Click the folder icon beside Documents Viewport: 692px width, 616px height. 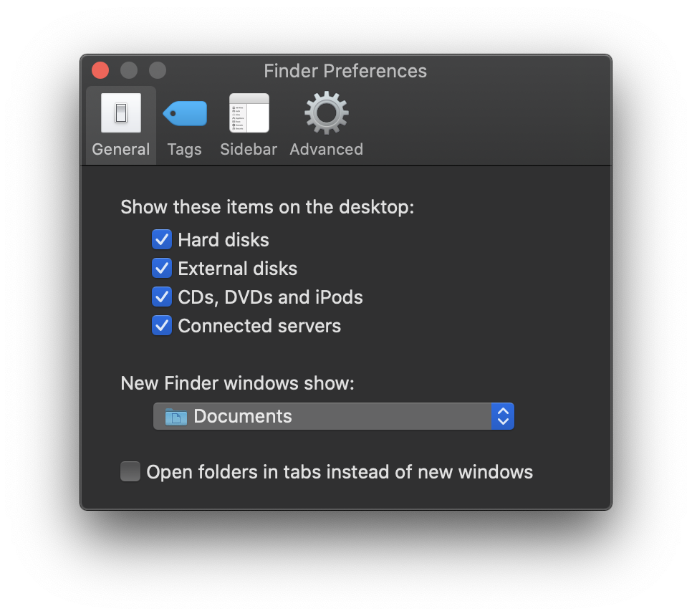[x=176, y=417]
